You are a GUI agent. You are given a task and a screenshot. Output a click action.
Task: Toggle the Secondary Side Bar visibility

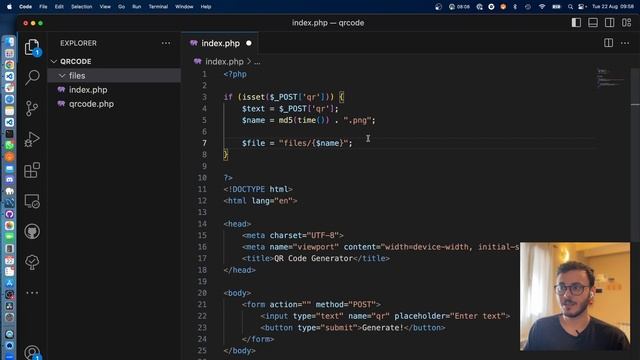[609, 23]
